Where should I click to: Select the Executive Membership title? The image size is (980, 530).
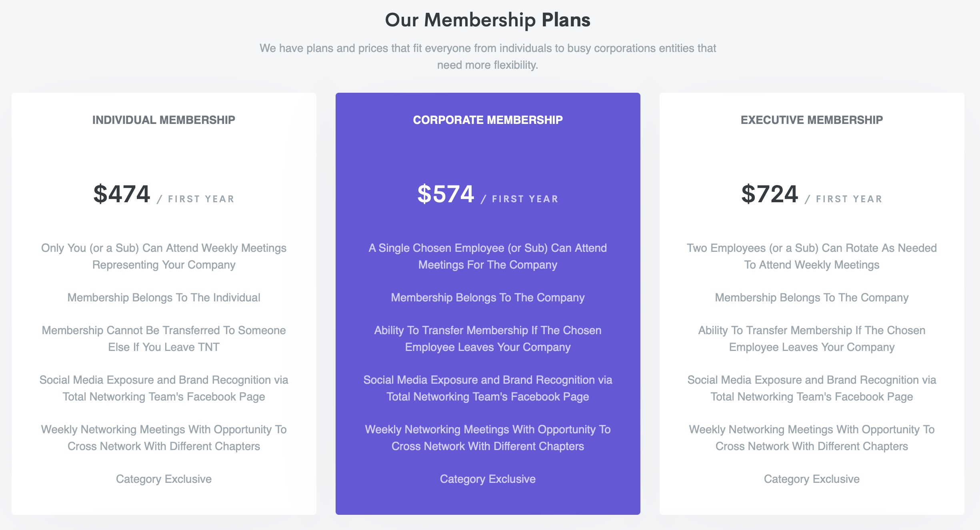tap(812, 120)
